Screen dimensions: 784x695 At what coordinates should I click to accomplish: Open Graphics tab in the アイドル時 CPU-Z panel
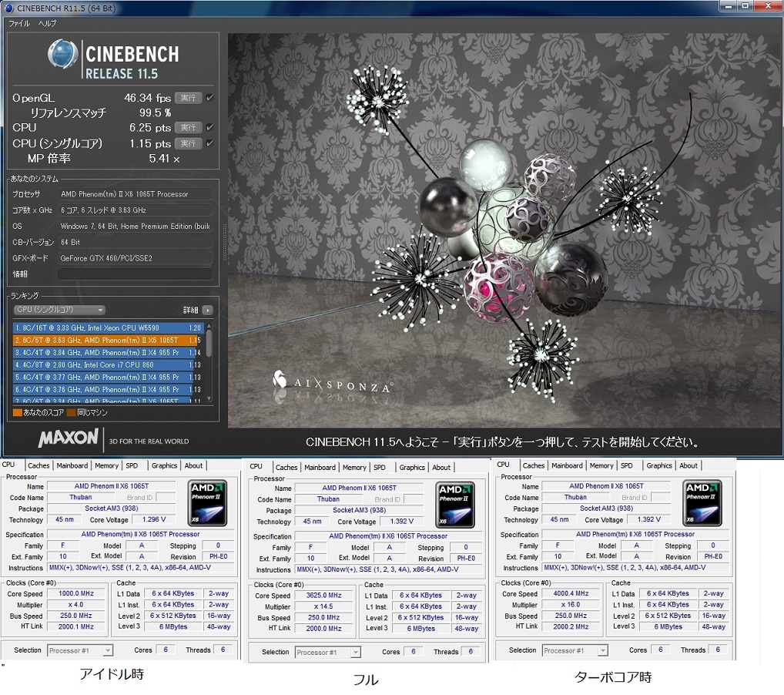164,465
